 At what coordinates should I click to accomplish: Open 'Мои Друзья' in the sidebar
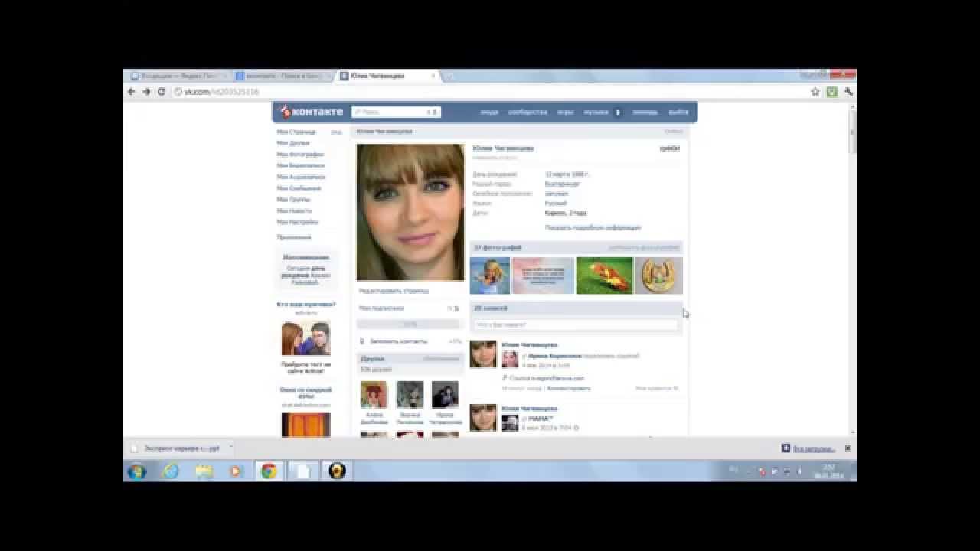pyautogui.click(x=293, y=143)
